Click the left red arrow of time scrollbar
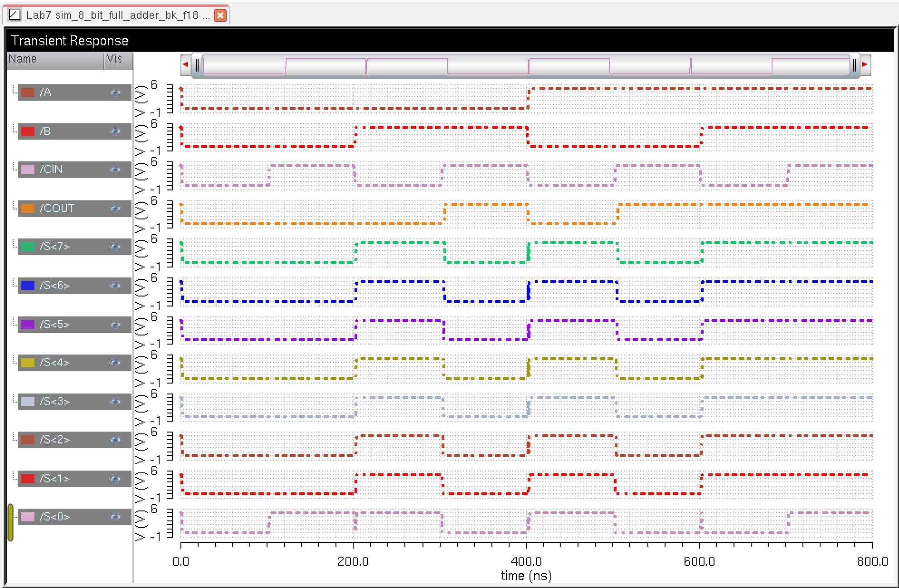Viewport: 899px width, 588px height. [185, 65]
